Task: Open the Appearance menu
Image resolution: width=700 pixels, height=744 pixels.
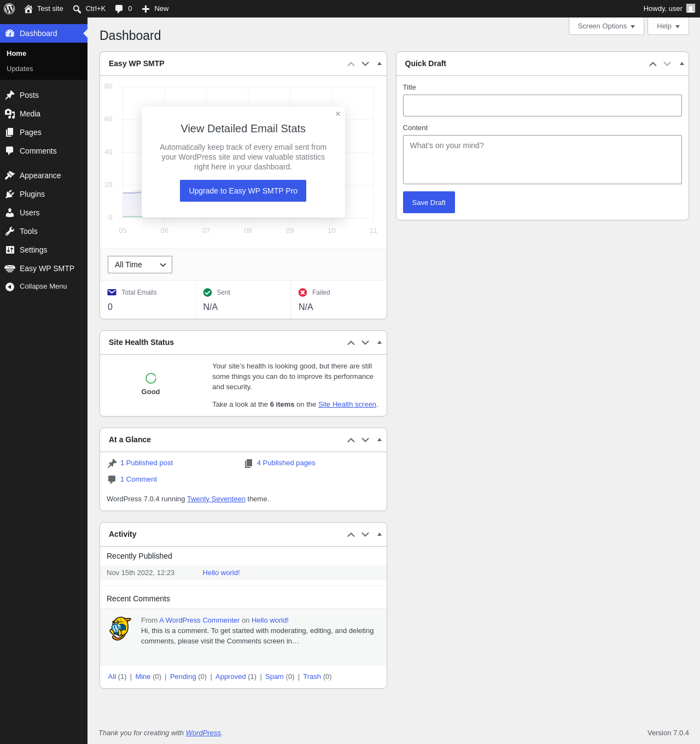Action: 44,175
